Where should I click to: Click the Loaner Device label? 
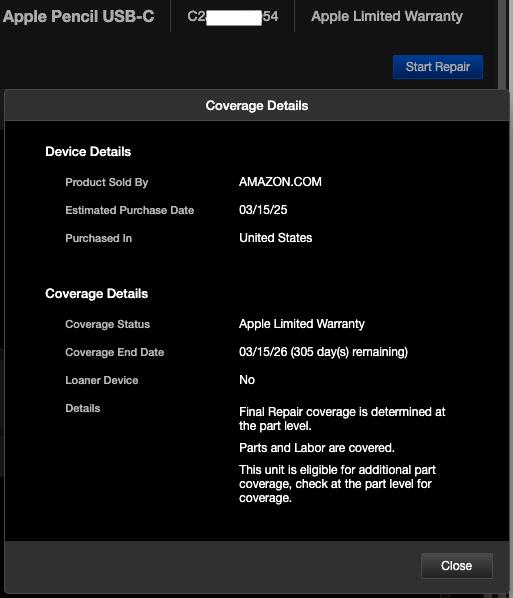point(101,380)
